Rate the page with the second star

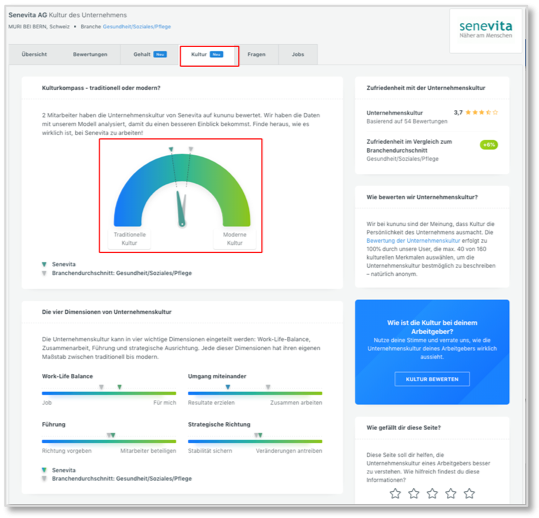[414, 494]
